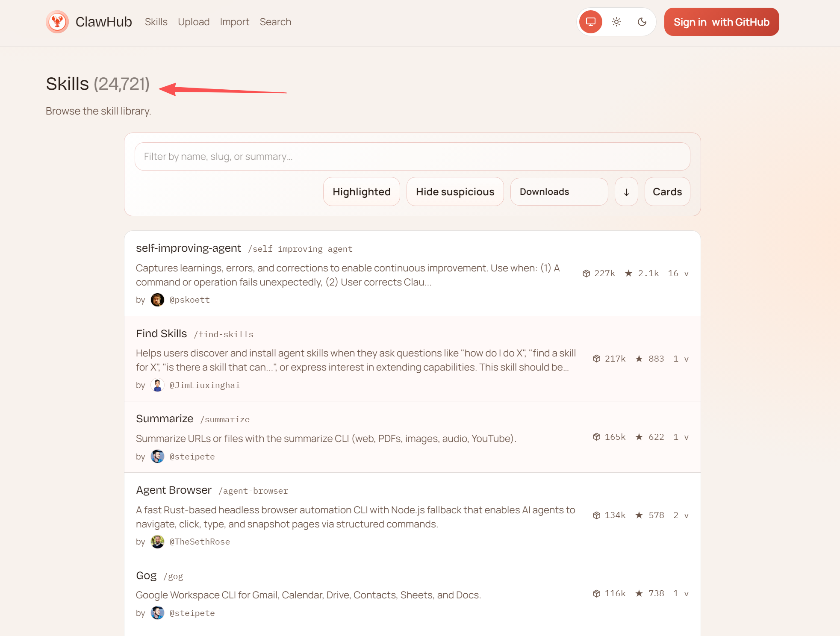Click Sign in with GitHub button
This screenshot has width=840, height=636.
click(x=721, y=22)
